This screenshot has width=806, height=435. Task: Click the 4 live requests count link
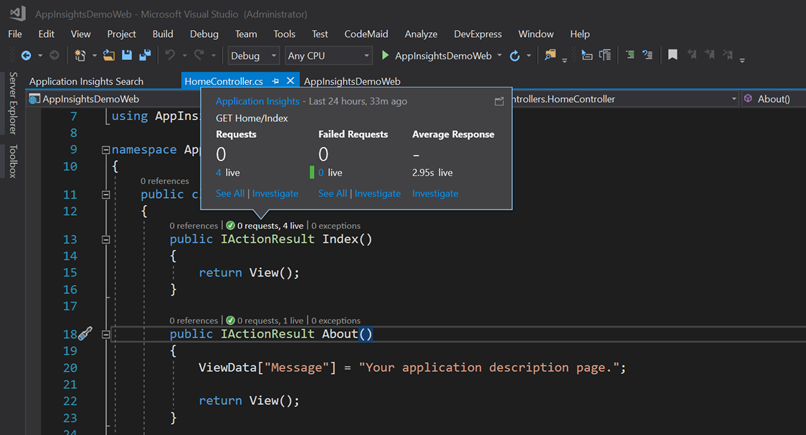[x=218, y=173]
